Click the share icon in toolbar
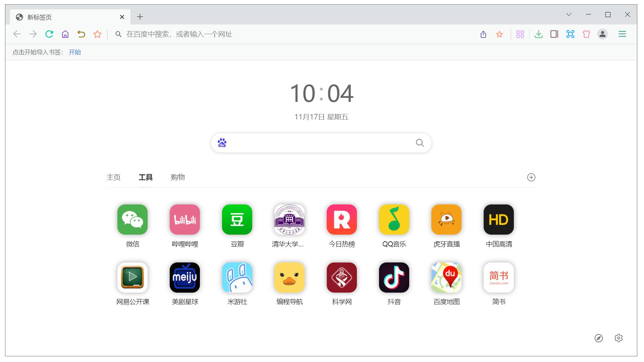 (x=483, y=34)
